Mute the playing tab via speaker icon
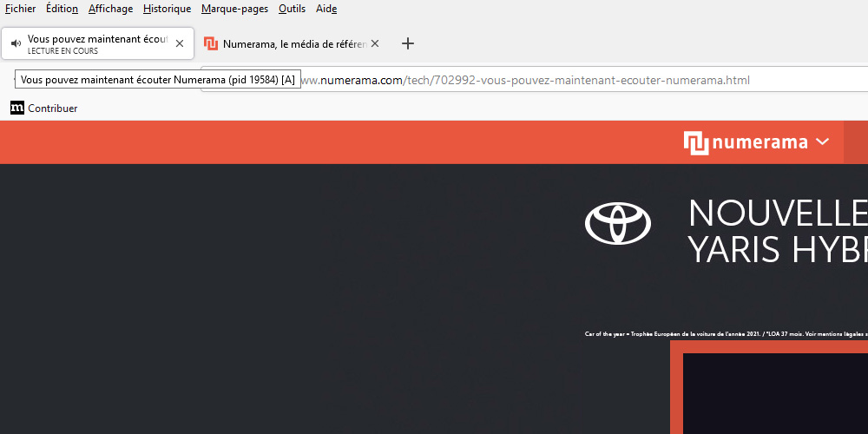868x434 pixels. (x=16, y=43)
